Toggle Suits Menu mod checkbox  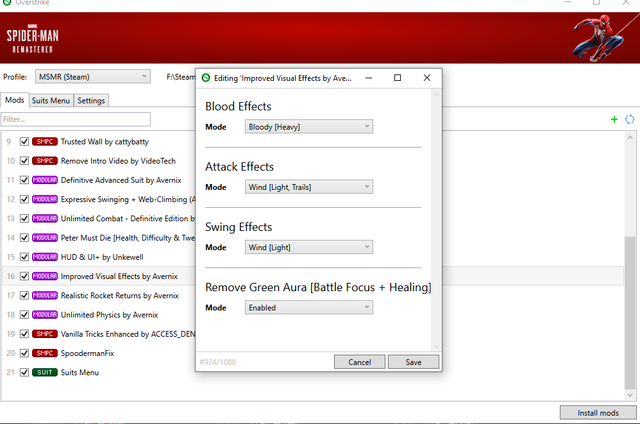tap(24, 372)
